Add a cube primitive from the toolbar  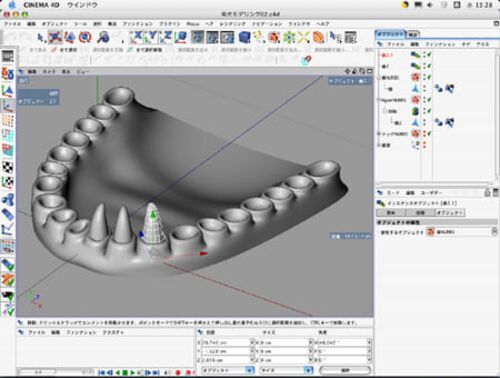245,37
